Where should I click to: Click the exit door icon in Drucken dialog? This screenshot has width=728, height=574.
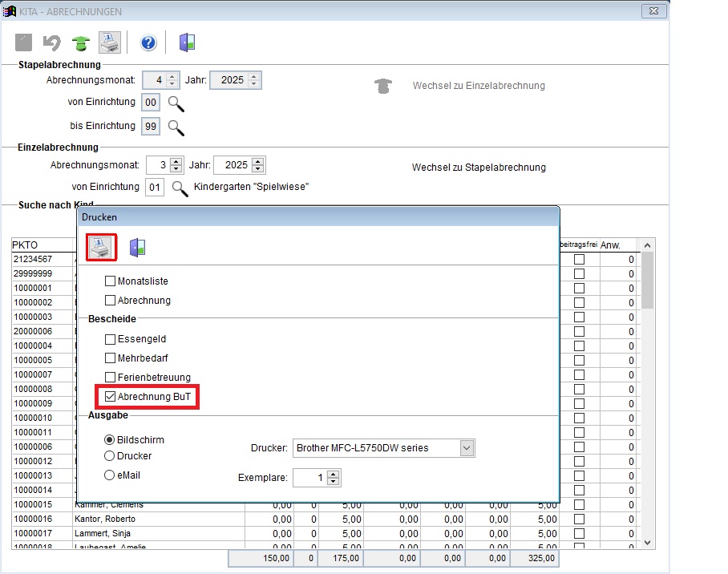(137, 247)
